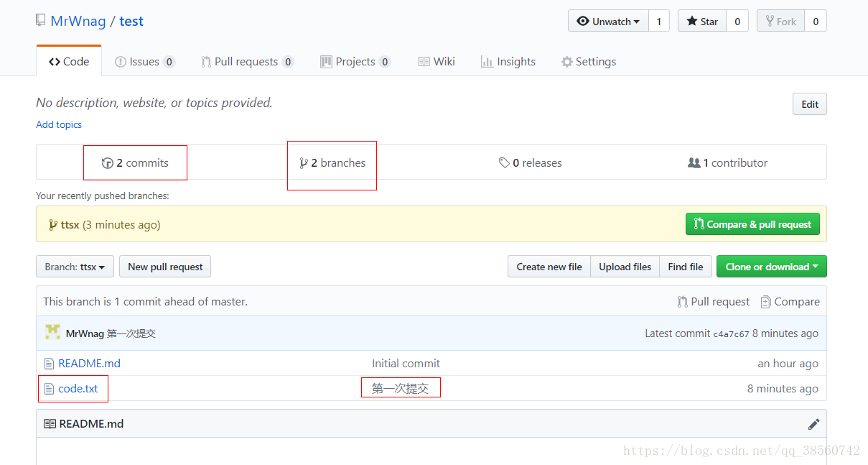
Task: Open the recently pushed ttsx branch link
Action: coord(70,225)
